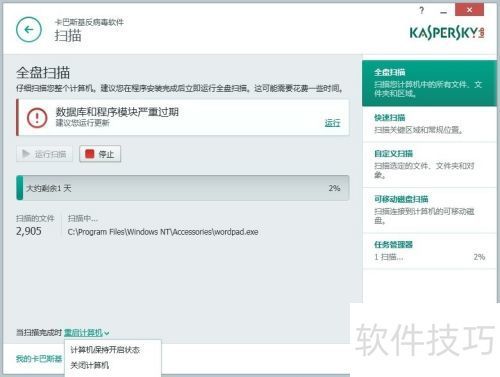Open 可移动磁盘扫描 removable drive scan
Viewport: 500px width, 377px height.
tap(429, 210)
